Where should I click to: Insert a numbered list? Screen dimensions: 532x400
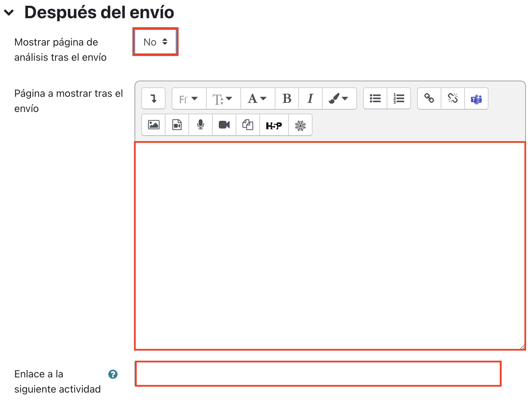[x=399, y=98]
